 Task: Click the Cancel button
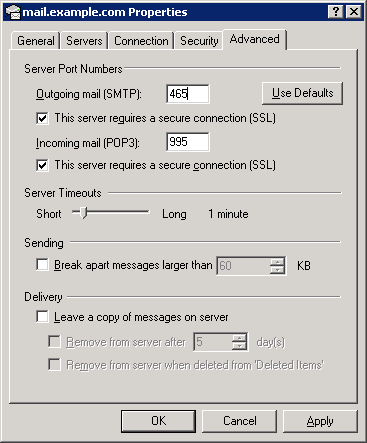(240, 421)
